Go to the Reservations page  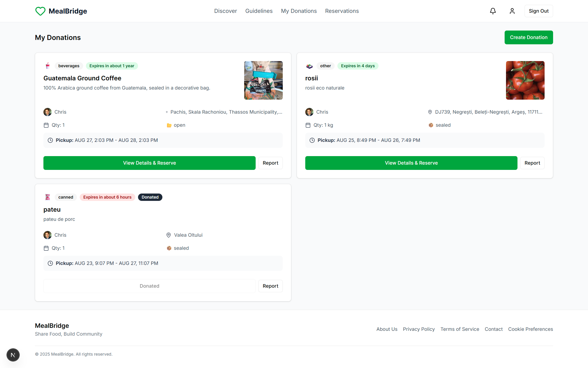342,11
